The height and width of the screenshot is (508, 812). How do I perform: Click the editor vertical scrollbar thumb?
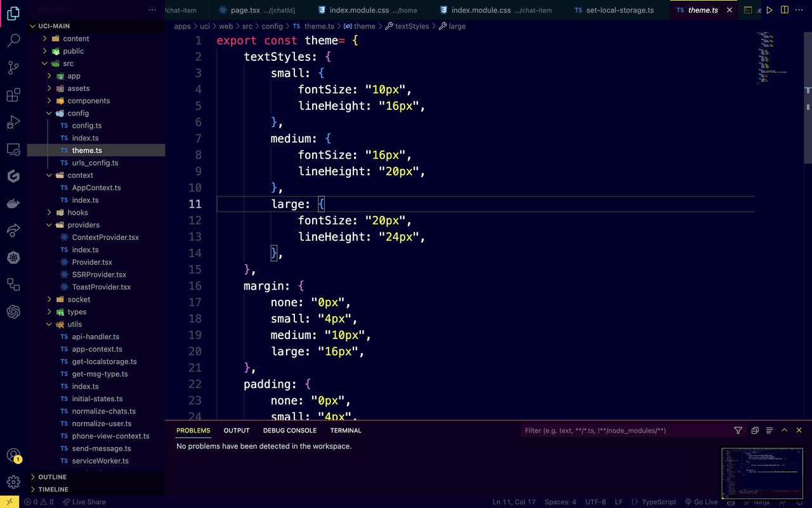pos(808,98)
